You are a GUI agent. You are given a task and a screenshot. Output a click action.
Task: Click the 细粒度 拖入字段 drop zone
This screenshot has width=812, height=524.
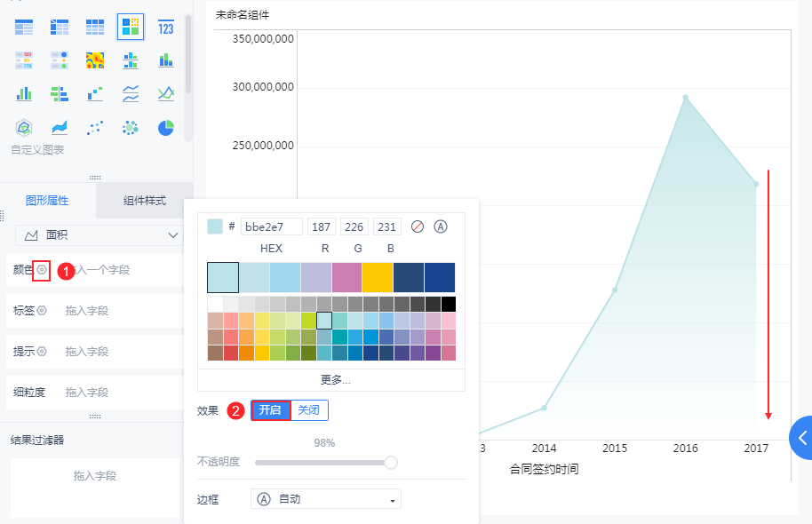[x=87, y=393]
